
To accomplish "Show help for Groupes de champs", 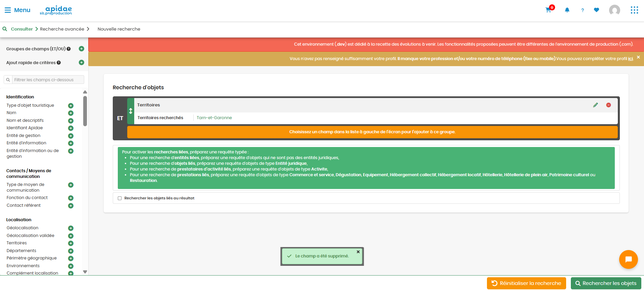I will pos(68,49).
